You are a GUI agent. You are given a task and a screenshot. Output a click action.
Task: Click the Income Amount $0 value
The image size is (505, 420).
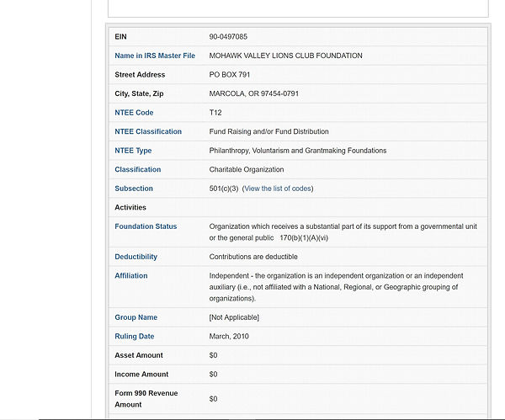pyautogui.click(x=213, y=375)
